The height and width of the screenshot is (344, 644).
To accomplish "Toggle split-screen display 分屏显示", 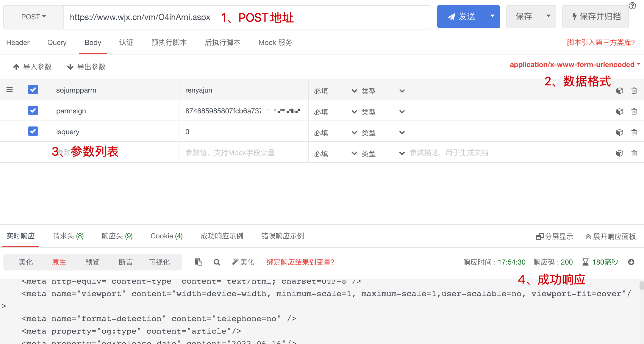I will tap(554, 236).
